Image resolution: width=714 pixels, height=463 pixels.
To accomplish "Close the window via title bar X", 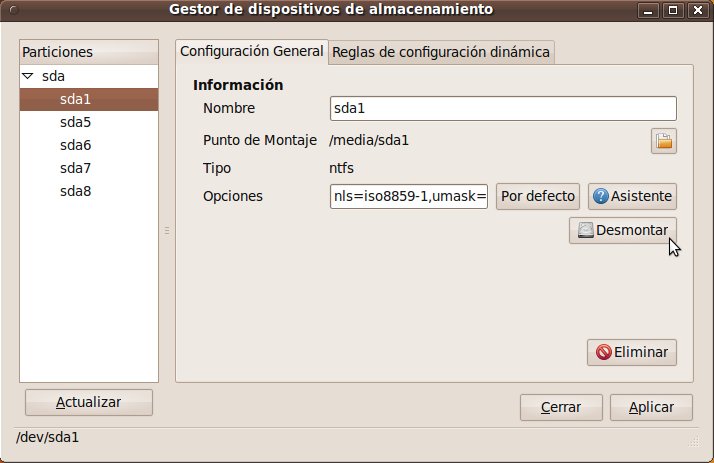I will [x=698, y=10].
